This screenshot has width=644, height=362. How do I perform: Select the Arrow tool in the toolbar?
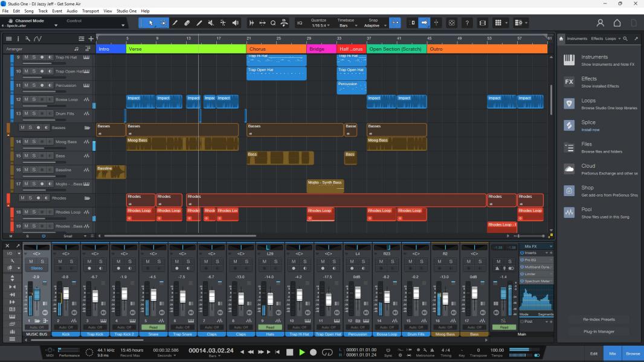[150, 23]
